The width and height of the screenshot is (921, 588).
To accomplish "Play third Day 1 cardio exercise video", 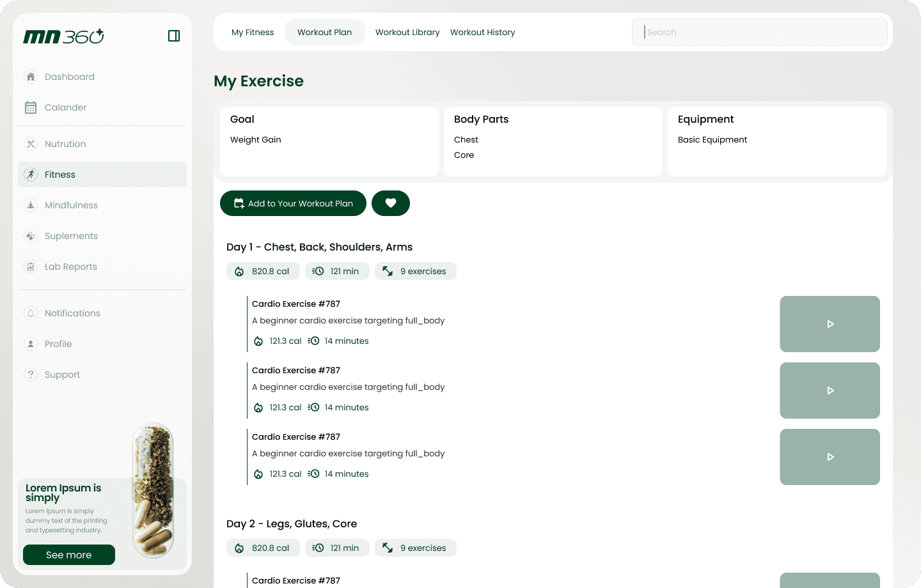I will coord(830,457).
